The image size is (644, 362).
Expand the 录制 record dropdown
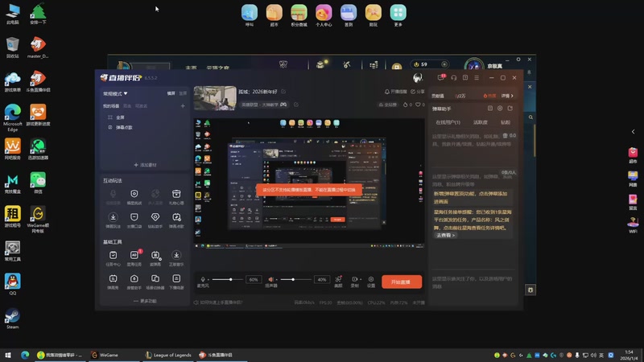[x=361, y=279]
